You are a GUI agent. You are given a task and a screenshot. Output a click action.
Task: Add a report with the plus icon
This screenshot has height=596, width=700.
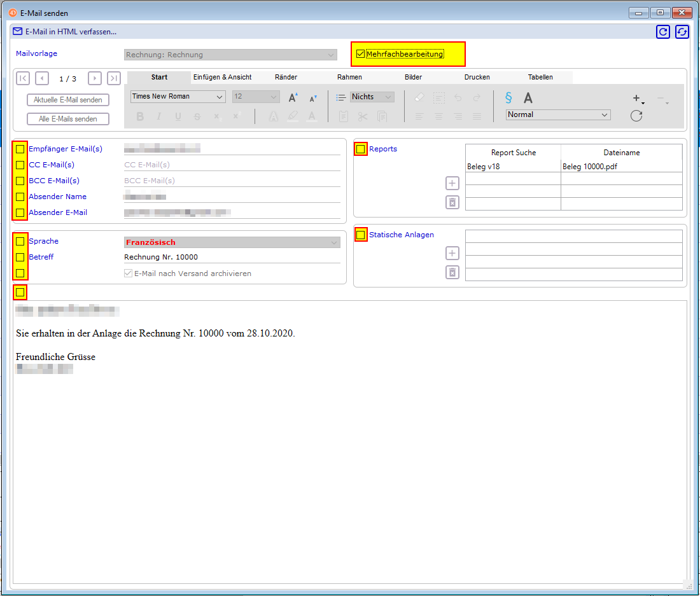coord(452,184)
